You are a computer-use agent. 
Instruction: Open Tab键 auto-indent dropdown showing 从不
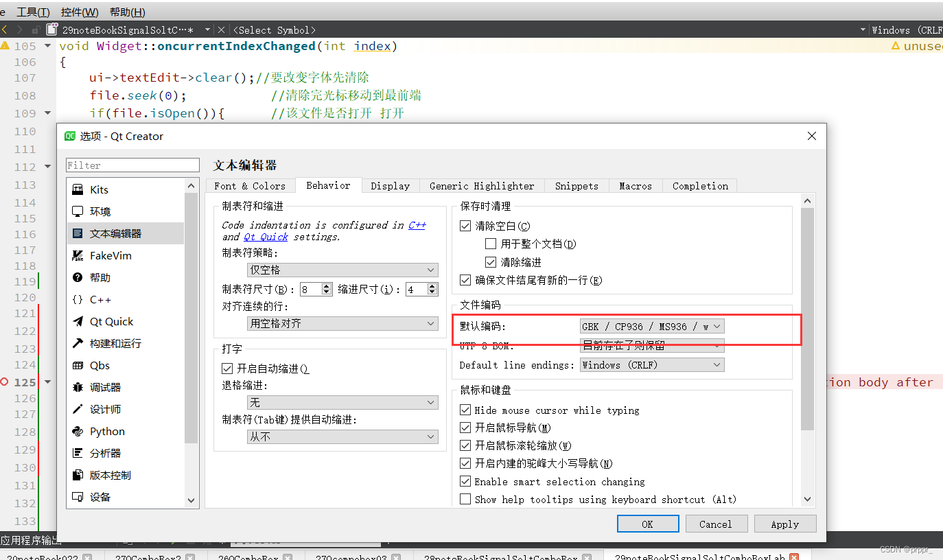coord(342,436)
